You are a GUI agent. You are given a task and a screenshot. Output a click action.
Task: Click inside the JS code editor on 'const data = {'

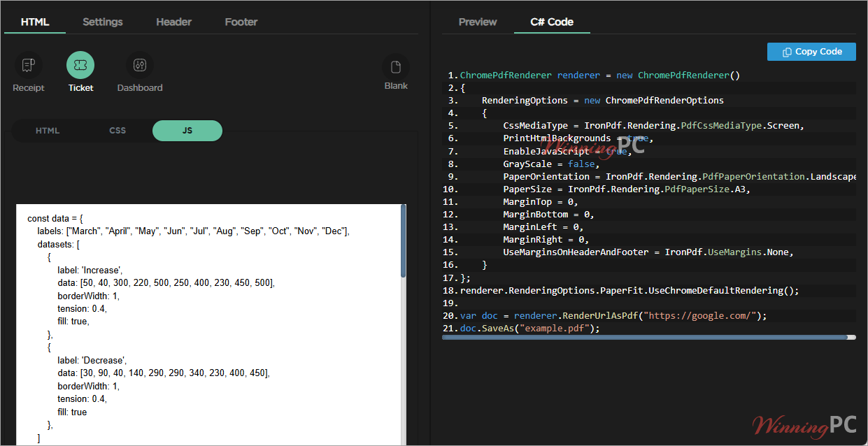click(55, 218)
